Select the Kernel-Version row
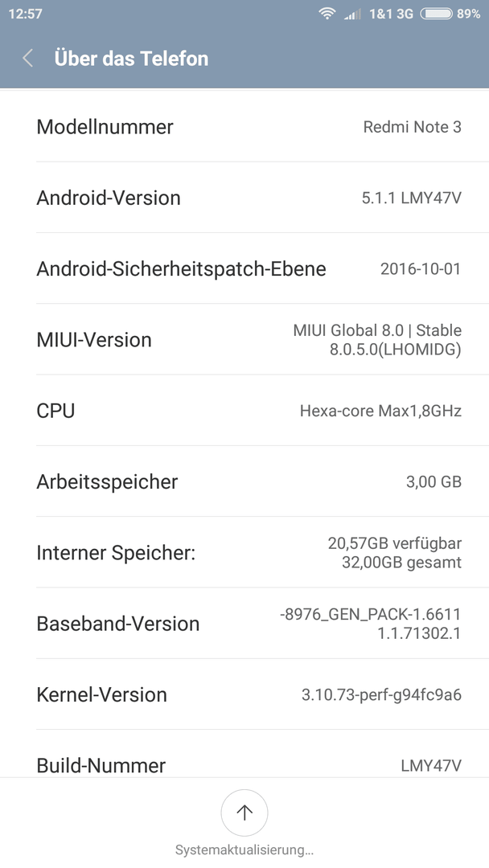Image resolution: width=489 pixels, height=868 pixels. [244, 694]
